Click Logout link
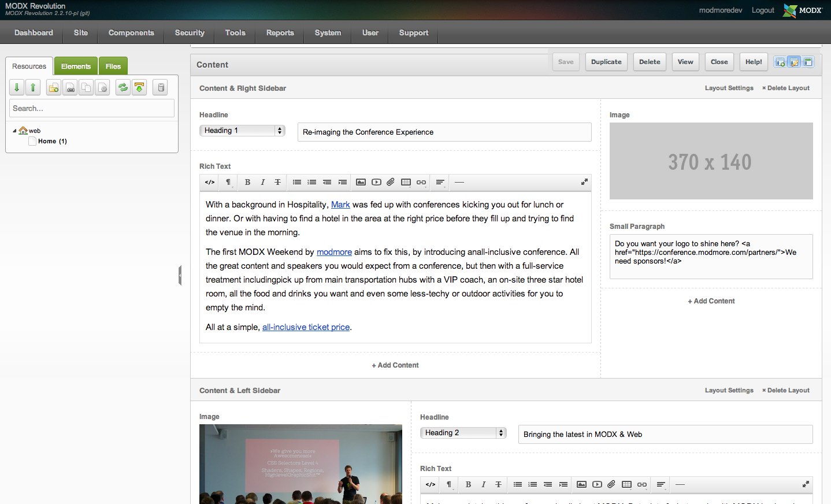This screenshot has height=504, width=831. point(763,10)
